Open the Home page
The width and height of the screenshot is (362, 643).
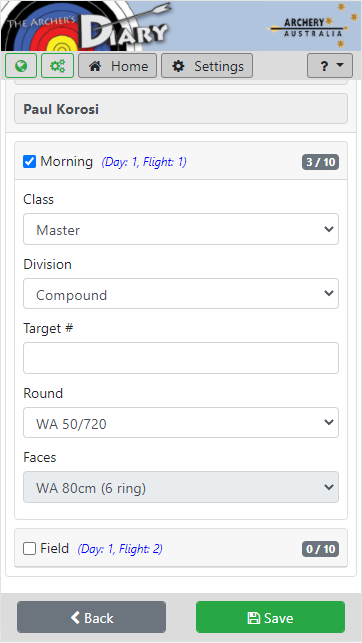(118, 66)
